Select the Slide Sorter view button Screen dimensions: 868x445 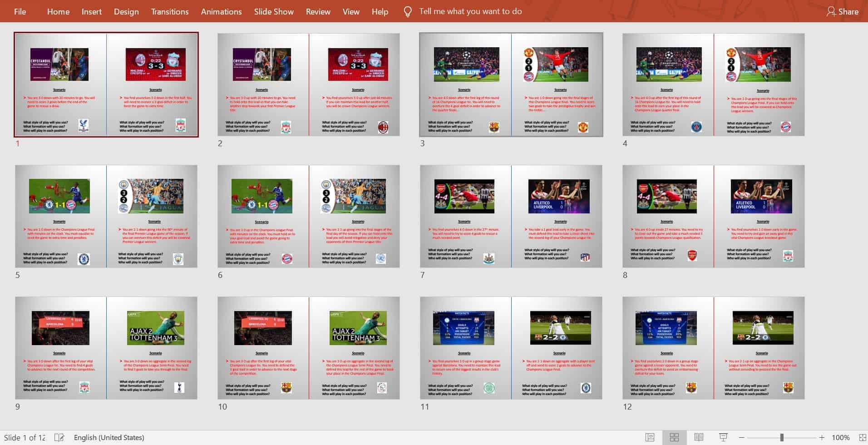point(674,437)
